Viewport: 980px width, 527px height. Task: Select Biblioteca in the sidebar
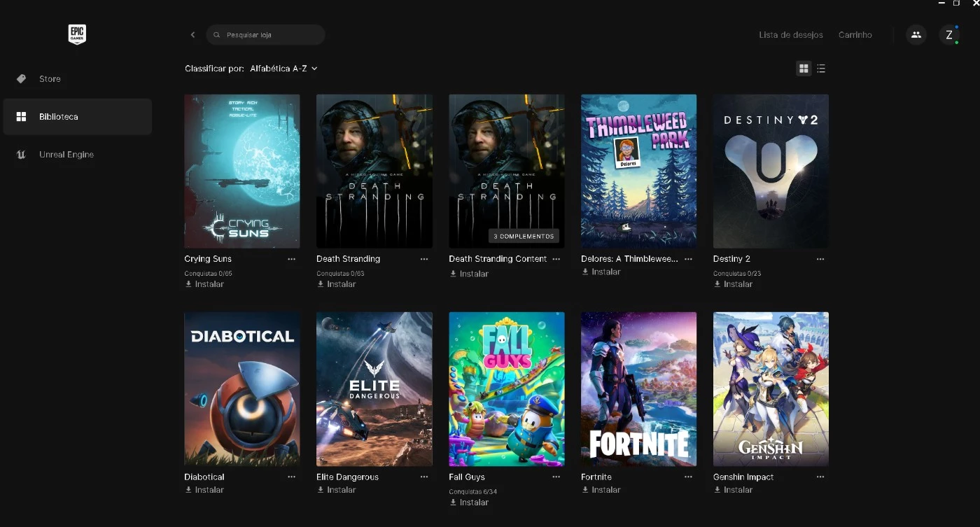click(77, 117)
